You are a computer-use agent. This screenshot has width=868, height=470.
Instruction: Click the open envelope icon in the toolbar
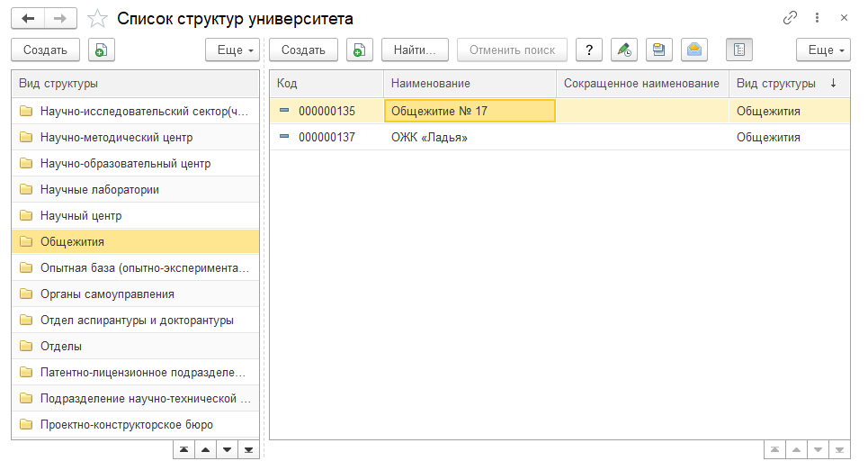pos(694,50)
